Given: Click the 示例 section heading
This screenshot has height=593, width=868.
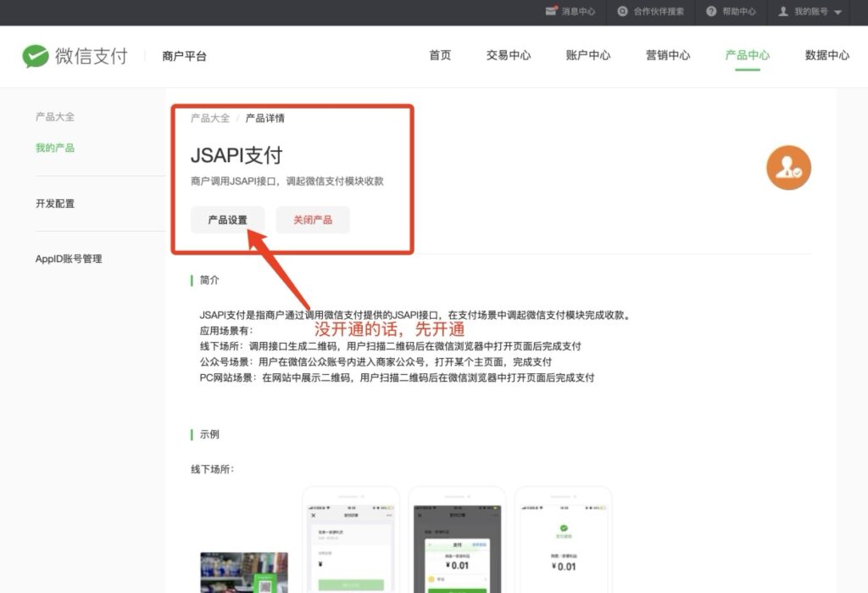Looking at the screenshot, I should (209, 434).
